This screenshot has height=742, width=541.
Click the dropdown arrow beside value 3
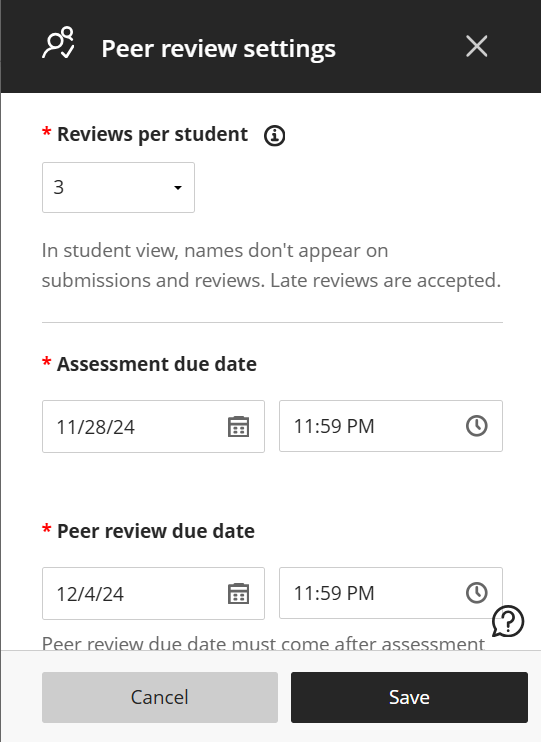177,188
